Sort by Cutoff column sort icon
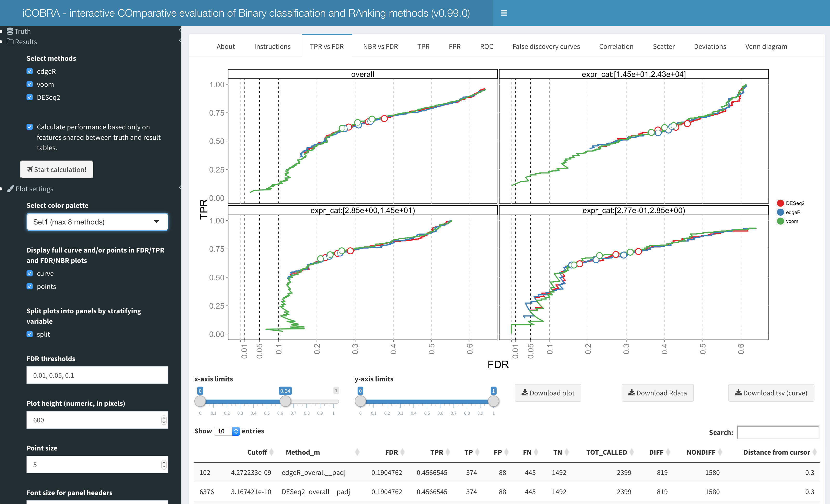Screen dimensions: 830x504 click(x=272, y=452)
